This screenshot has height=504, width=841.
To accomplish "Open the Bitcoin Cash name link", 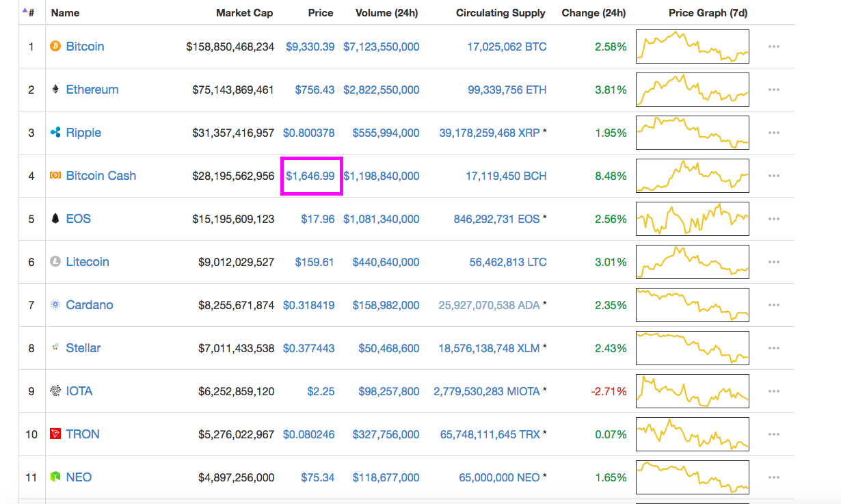I will click(101, 176).
